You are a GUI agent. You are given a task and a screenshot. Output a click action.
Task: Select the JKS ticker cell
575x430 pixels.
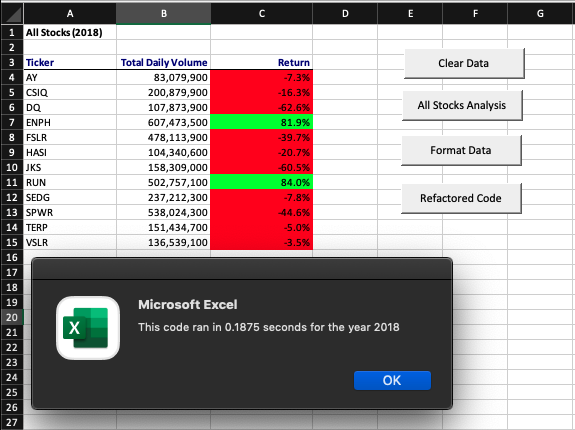click(x=70, y=168)
